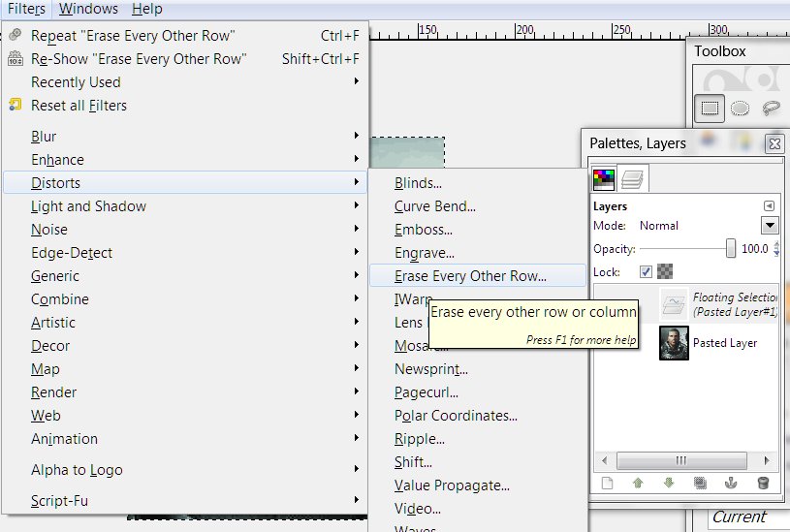Toggle the lock alpha channel icon
790x532 pixels.
coord(665,272)
